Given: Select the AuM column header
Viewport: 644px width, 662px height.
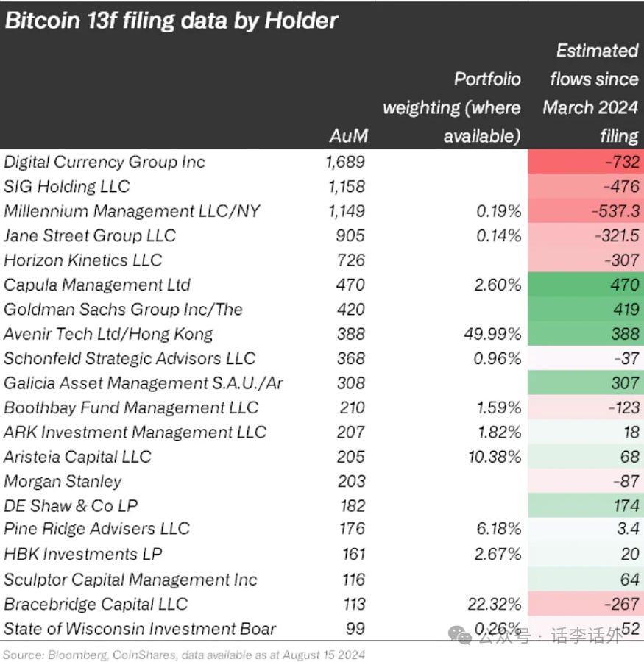Looking at the screenshot, I should click(349, 136).
